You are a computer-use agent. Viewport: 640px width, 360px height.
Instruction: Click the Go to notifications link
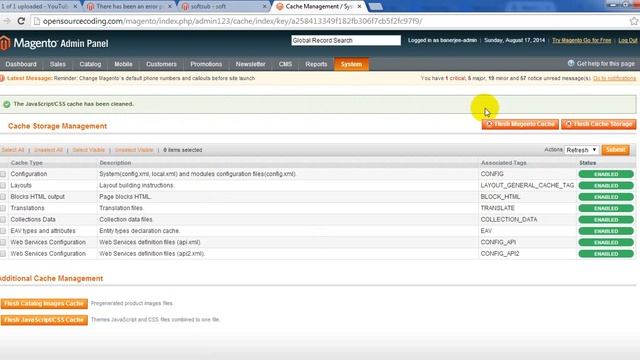(614, 78)
